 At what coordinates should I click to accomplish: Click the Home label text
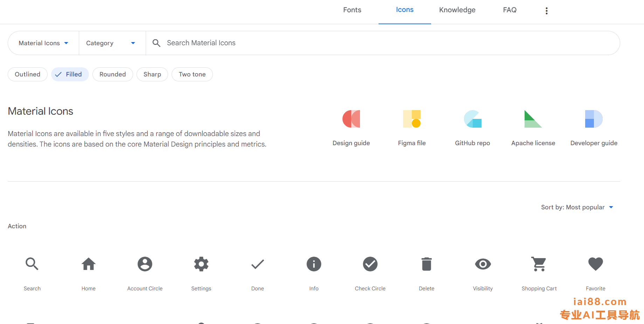(89, 289)
